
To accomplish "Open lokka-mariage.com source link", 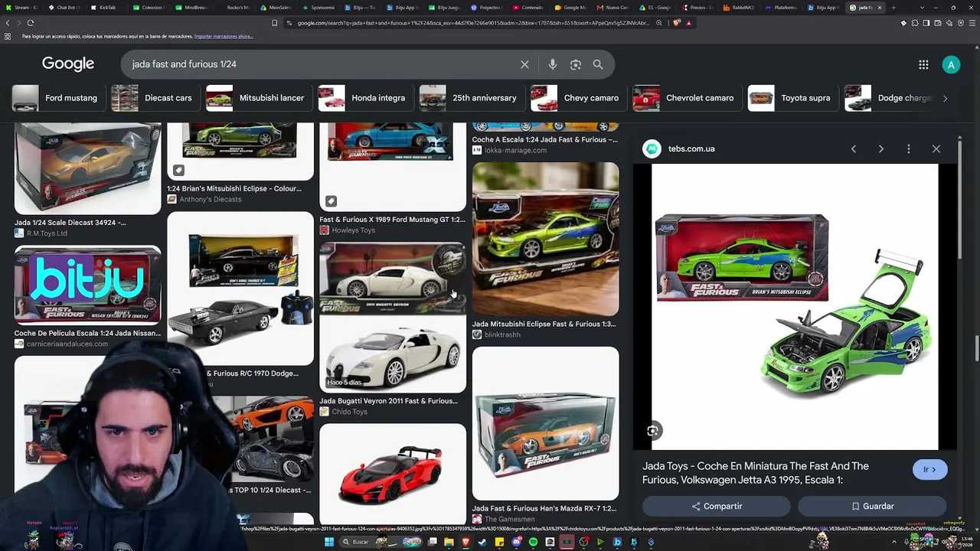I will click(515, 151).
